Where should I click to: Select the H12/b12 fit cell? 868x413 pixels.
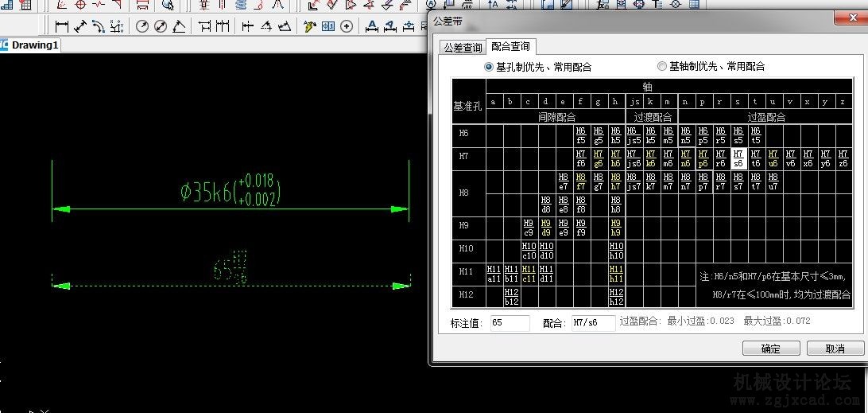point(512,297)
